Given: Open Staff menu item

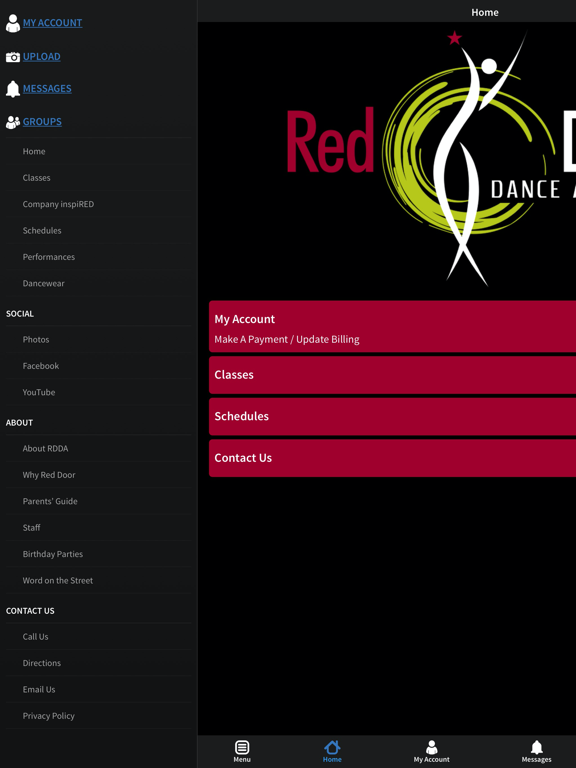Looking at the screenshot, I should click(x=98, y=528).
